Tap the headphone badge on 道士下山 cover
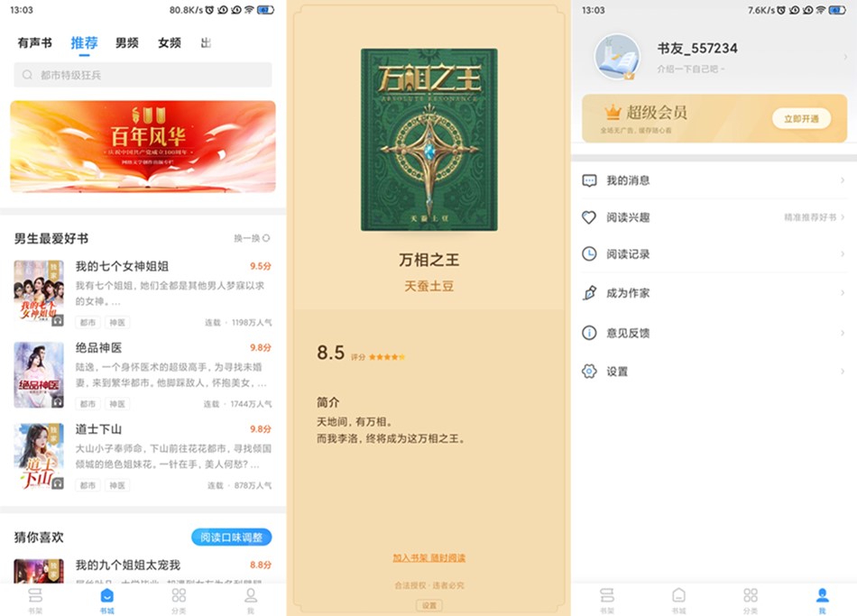This screenshot has width=857, height=616. click(x=58, y=483)
